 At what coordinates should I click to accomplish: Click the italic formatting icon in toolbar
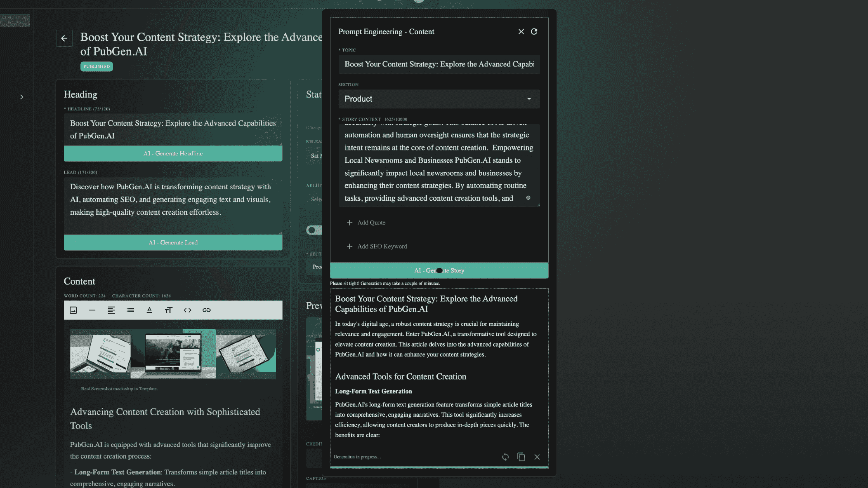pyautogui.click(x=169, y=310)
